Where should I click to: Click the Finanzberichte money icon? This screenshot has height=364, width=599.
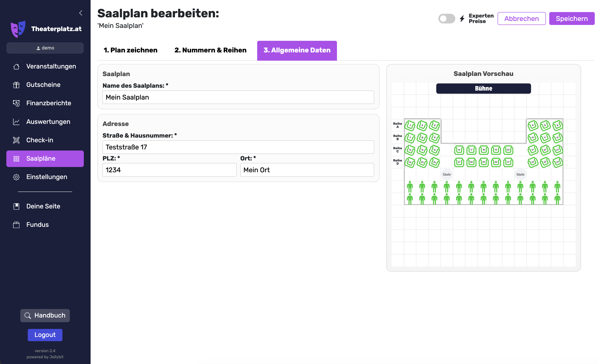(x=16, y=103)
